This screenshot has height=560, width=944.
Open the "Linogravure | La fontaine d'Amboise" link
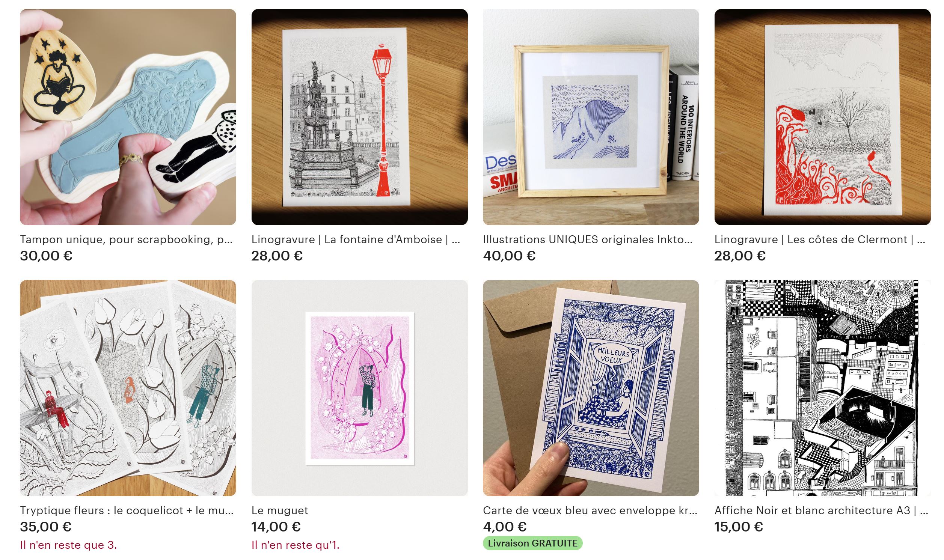pyautogui.click(x=356, y=239)
